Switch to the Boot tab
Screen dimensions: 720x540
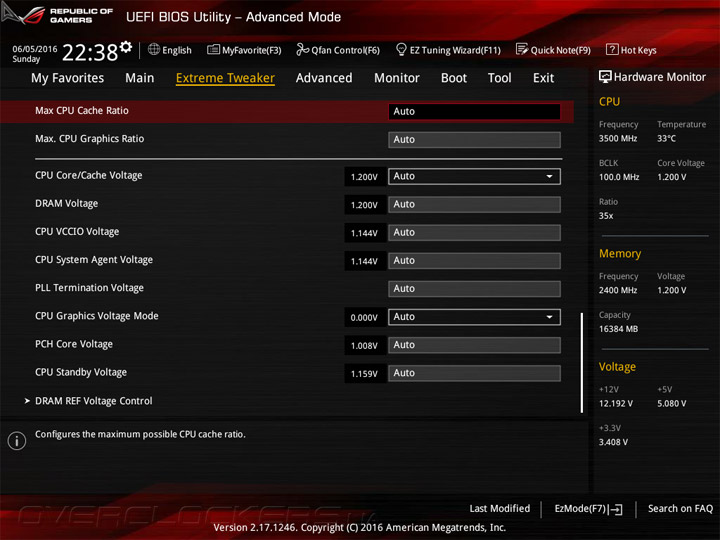pyautogui.click(x=454, y=78)
